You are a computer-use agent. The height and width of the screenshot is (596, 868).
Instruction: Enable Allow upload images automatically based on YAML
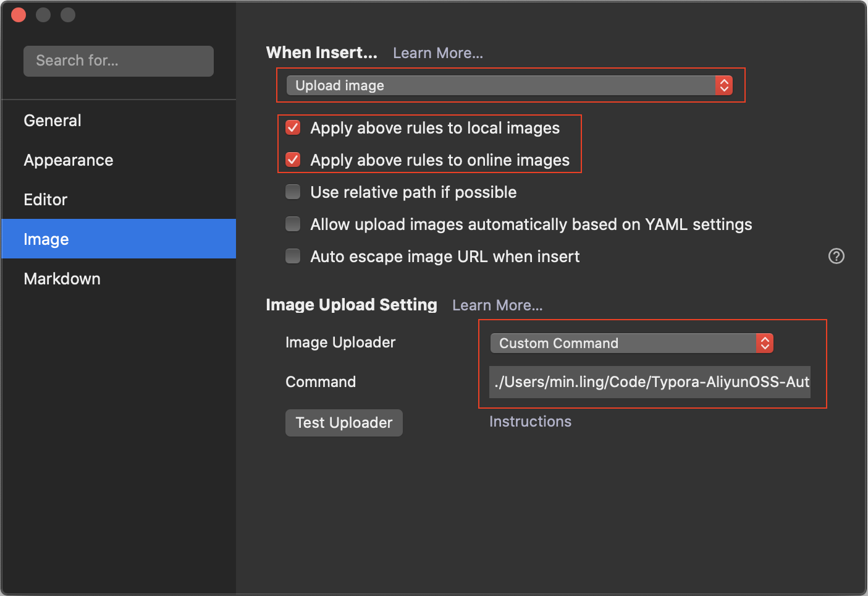click(293, 224)
